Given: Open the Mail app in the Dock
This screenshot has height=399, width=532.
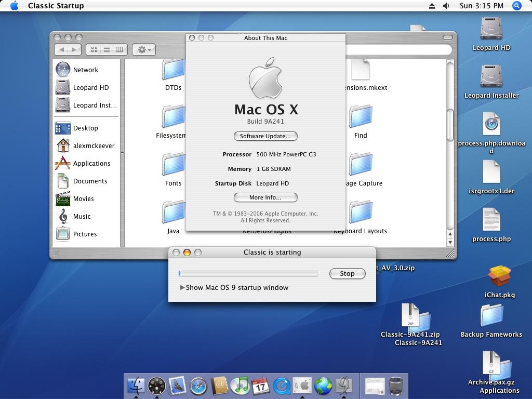Looking at the screenshot, I should pos(178,385).
